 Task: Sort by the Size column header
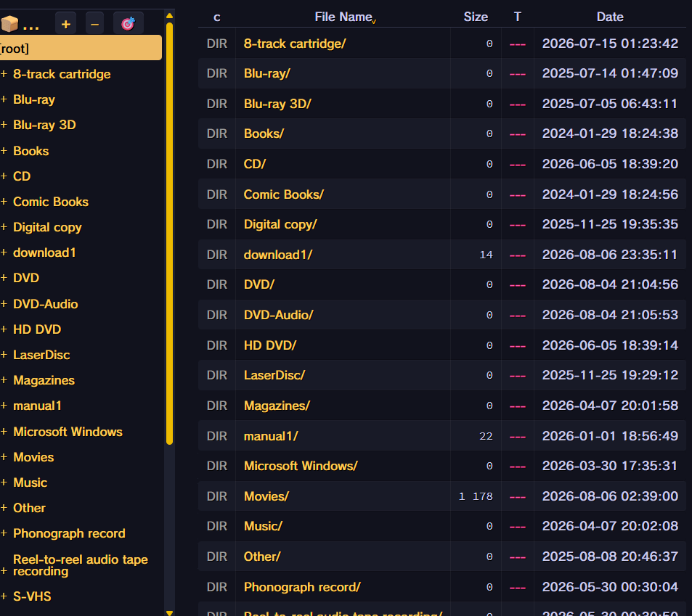point(476,17)
